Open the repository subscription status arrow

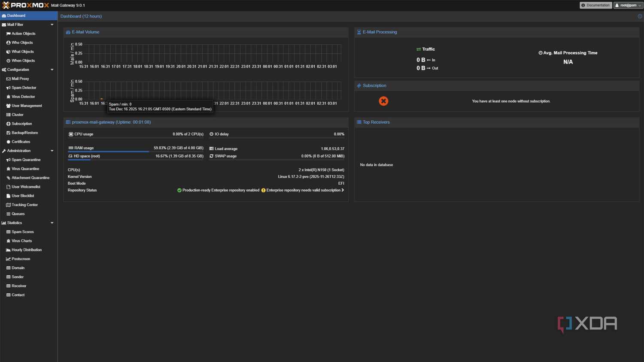343,190
